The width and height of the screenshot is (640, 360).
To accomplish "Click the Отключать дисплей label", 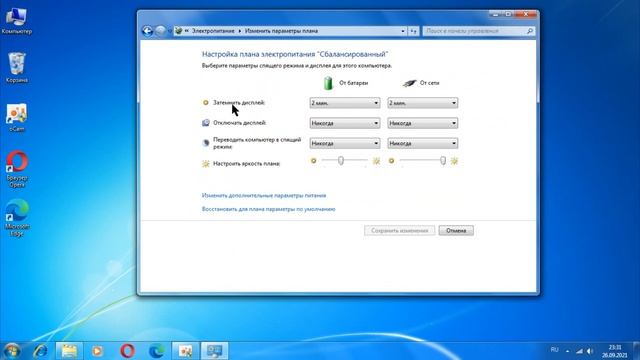I will tap(240, 123).
